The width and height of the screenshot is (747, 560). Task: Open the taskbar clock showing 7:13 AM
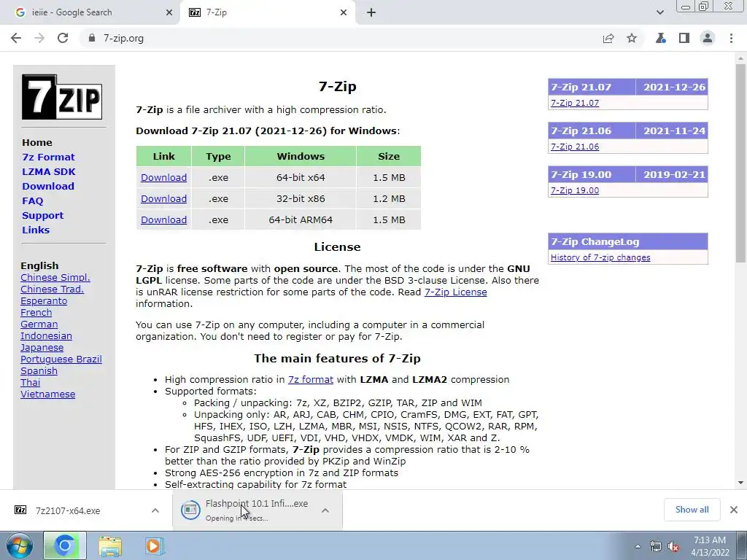(710, 546)
